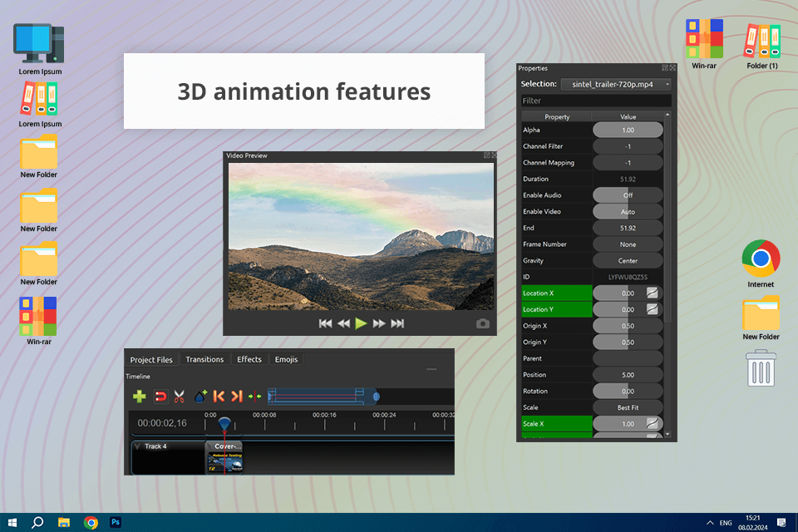Save the current frame with the camera icon
Screen dimensions: 798x532
point(482,324)
